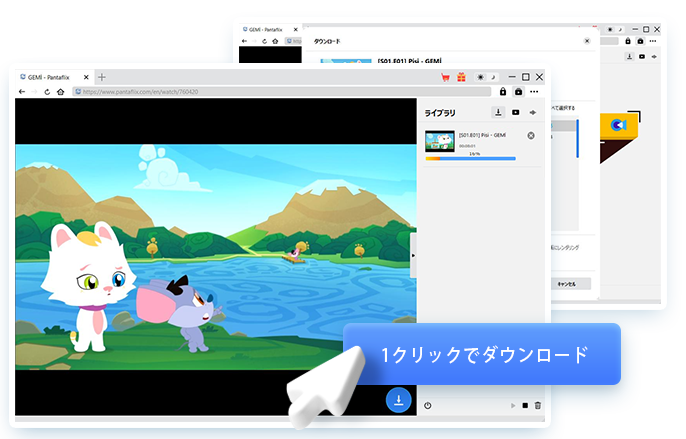Stop all downloads with stop icon
The image size is (686, 439).
(x=525, y=406)
